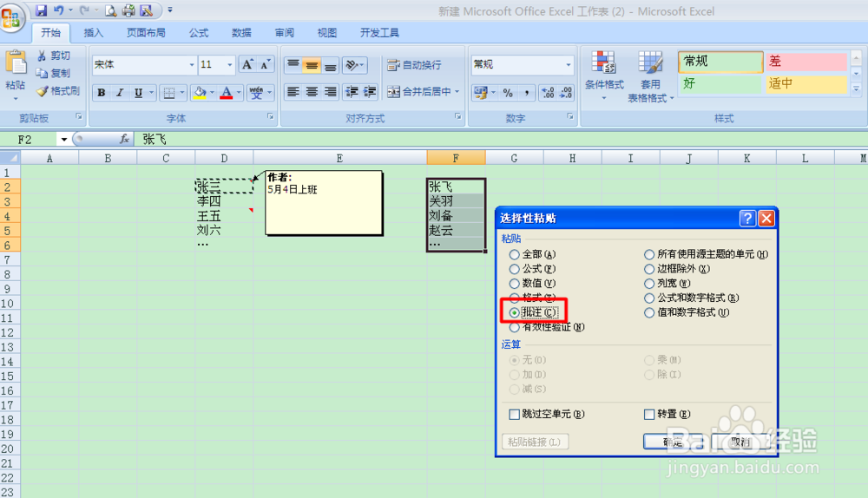Open Conditional Formatting menu

[604, 75]
